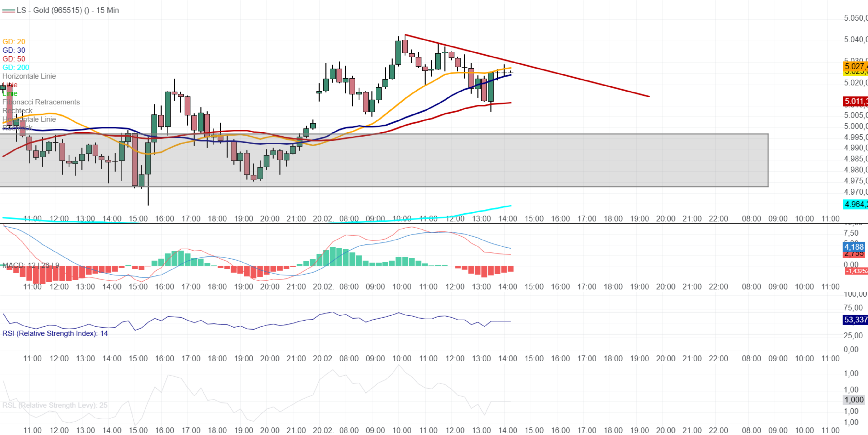Click the red 5.011 GD50 price tag
The image size is (868, 435).
click(855, 101)
